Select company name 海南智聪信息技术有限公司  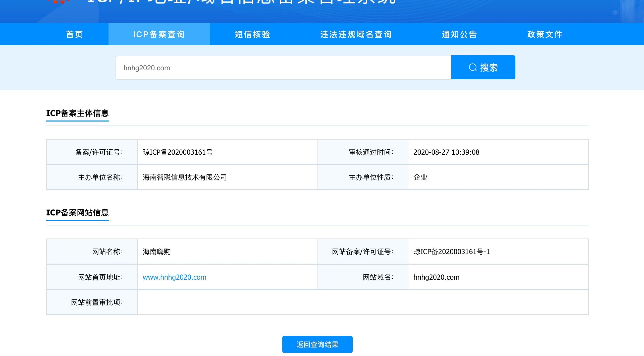(185, 177)
